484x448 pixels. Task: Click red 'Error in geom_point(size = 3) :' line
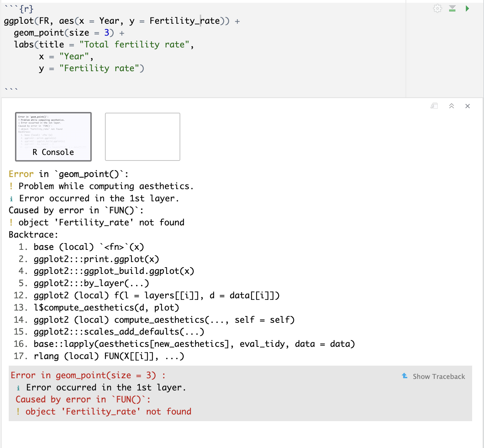88,375
